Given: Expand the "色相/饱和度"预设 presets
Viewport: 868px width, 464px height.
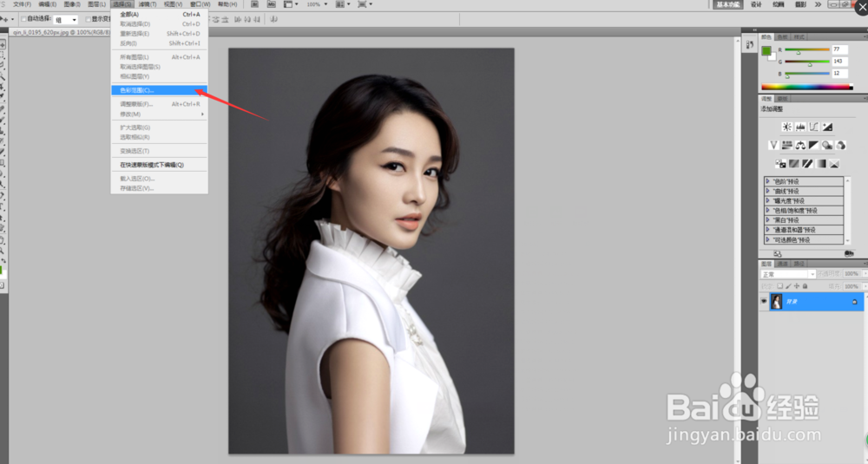Looking at the screenshot, I should (x=767, y=210).
